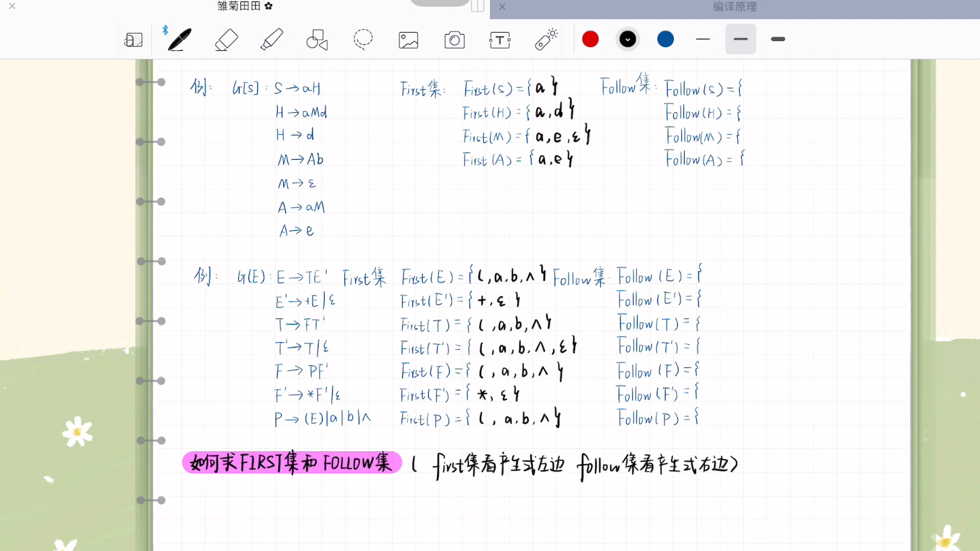Viewport: 980px width, 551px height.
Task: Click the 'First(H) = {a,d}' line
Action: pos(519,110)
